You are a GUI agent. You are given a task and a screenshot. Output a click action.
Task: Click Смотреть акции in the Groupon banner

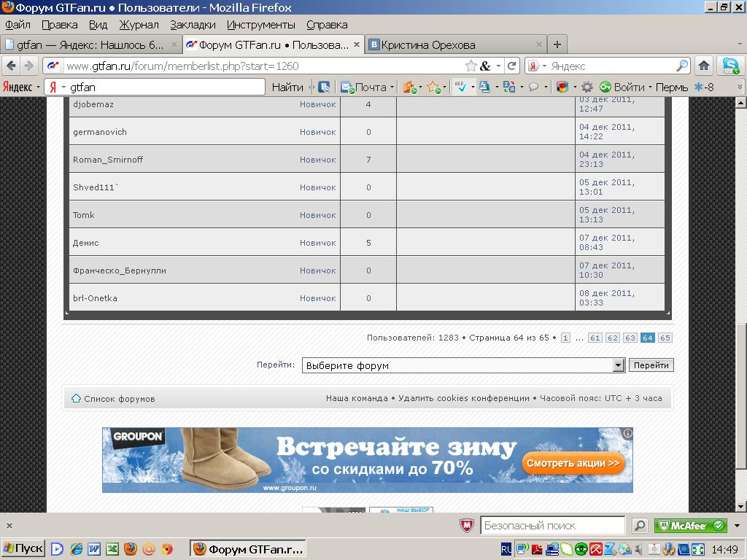pyautogui.click(x=573, y=463)
